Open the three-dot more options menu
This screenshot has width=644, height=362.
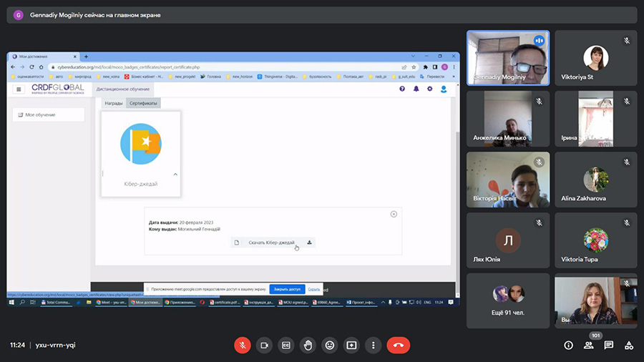[x=373, y=345]
